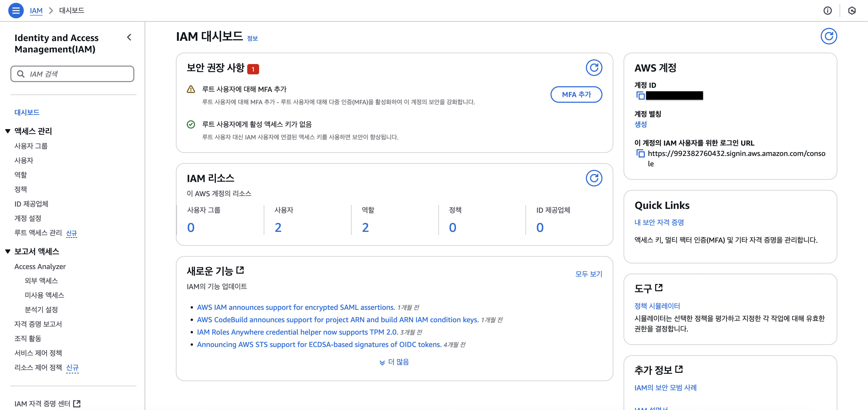Click the hexagon settings icon top right
This screenshot has width=868, height=410.
[851, 11]
